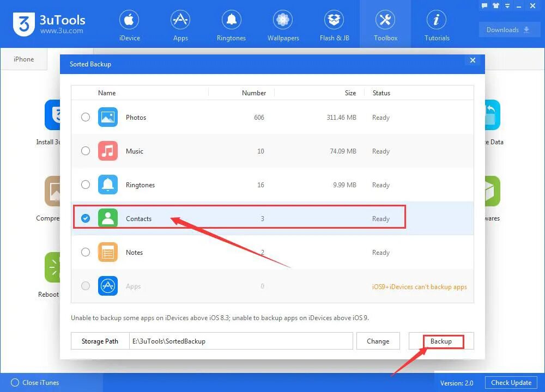
Task: Click the feedback chat icon in title bar
Action: click(x=484, y=6)
